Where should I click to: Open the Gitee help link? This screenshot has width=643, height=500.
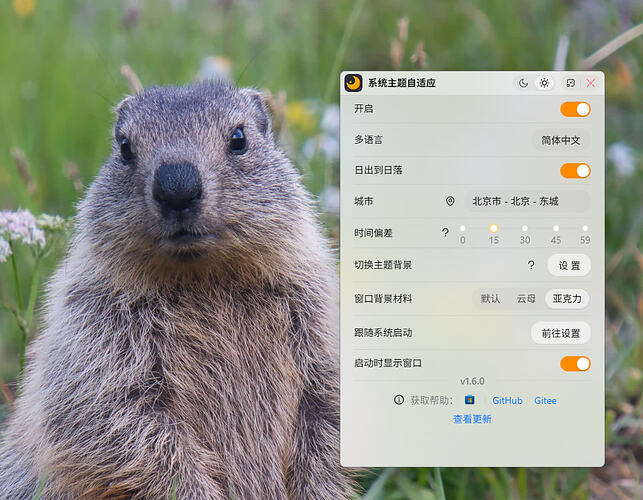545,400
